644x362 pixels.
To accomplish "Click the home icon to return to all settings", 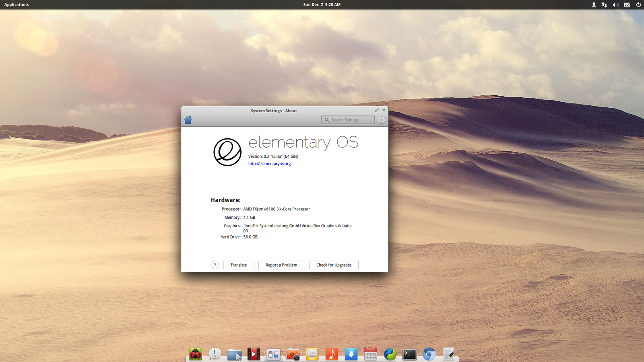I will [x=188, y=119].
